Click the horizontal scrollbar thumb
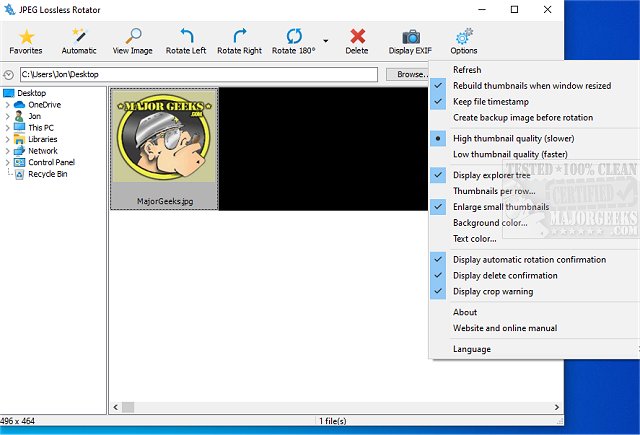 [128, 407]
